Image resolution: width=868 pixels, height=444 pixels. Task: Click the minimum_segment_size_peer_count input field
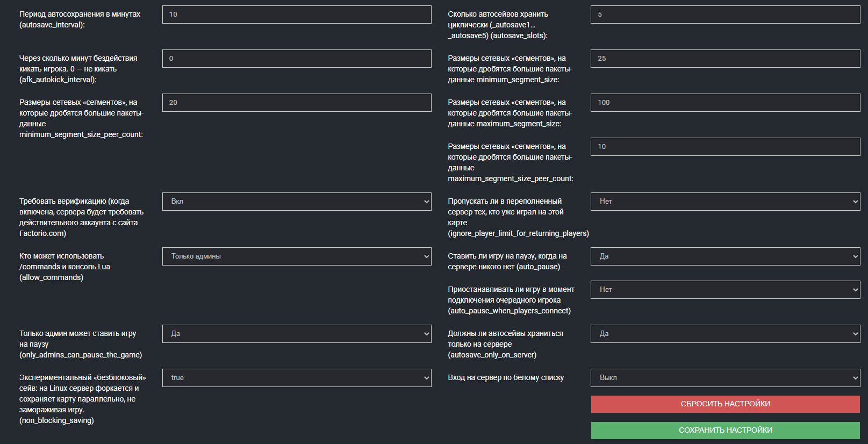tap(296, 103)
